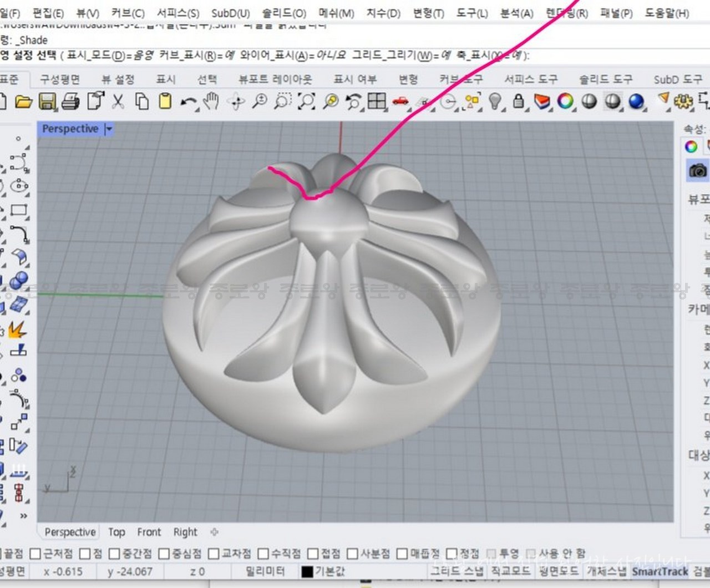Switch to Shaded viewport sphere icon

click(612, 102)
